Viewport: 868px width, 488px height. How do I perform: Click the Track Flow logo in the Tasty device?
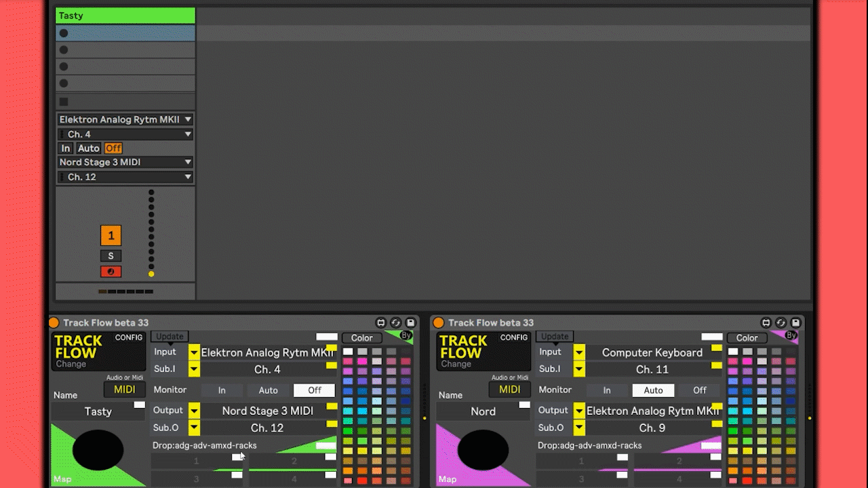click(x=78, y=346)
